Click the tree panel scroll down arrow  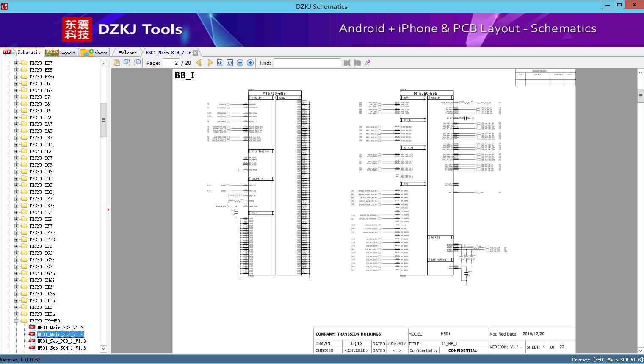pos(103,349)
